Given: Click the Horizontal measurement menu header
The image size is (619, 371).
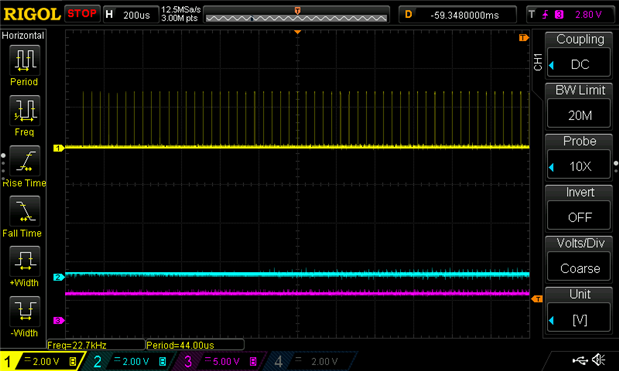Looking at the screenshot, I should 23,36.
